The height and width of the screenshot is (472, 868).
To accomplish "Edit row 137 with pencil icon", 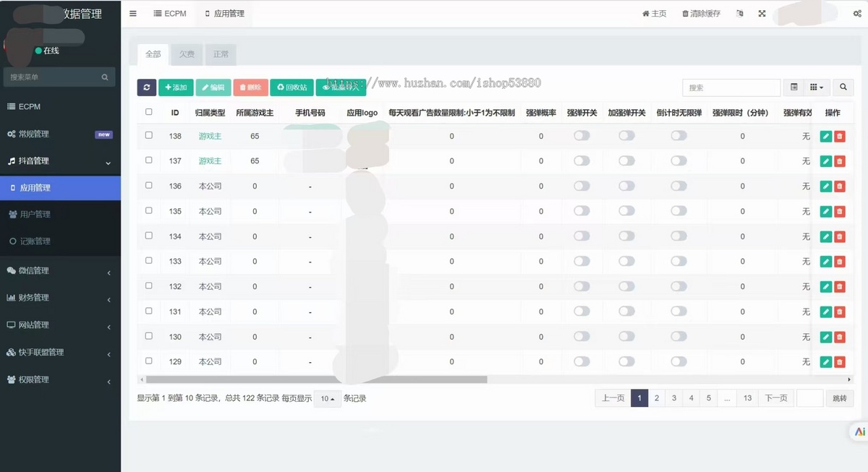I will tap(826, 161).
